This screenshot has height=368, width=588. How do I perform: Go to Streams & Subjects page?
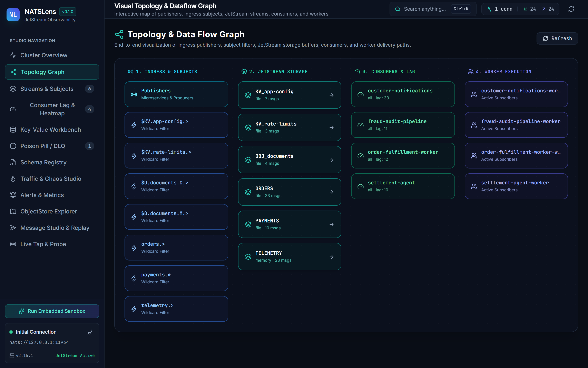click(x=52, y=89)
